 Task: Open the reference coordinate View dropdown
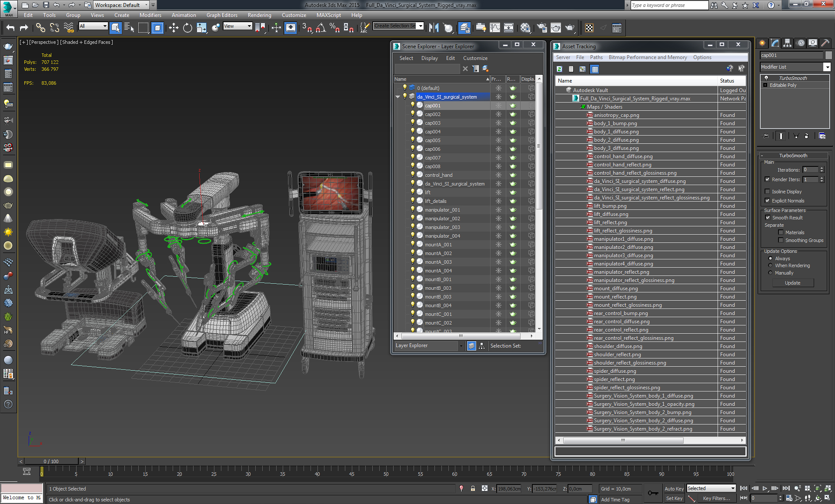(249, 26)
